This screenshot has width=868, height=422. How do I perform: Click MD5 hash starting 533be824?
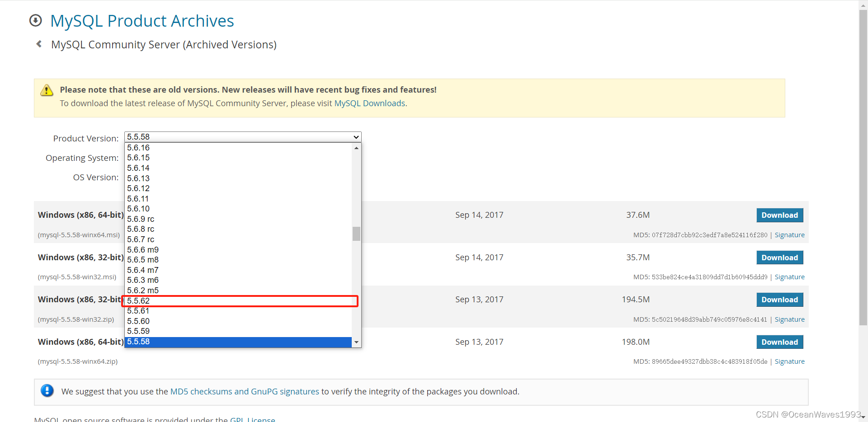[709, 277]
